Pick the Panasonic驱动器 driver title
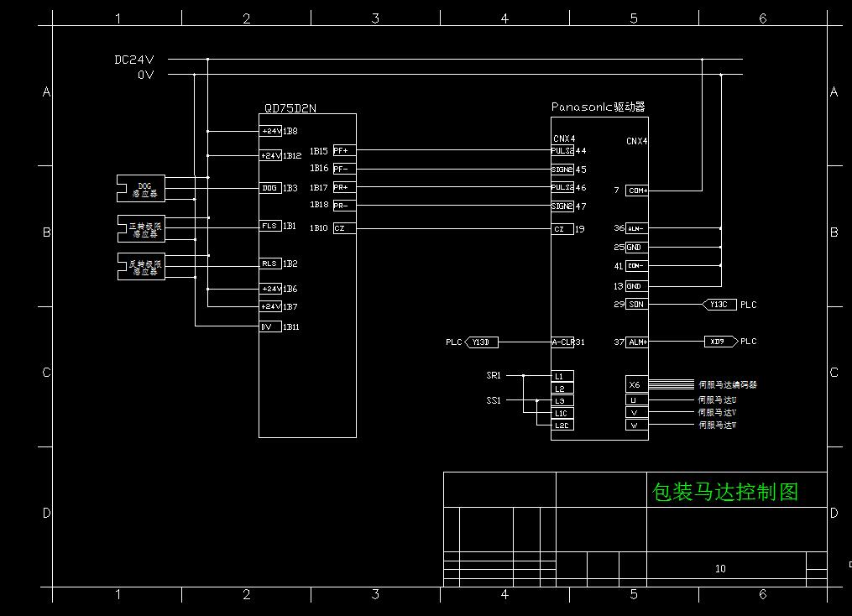The width and height of the screenshot is (852, 616). [598, 107]
